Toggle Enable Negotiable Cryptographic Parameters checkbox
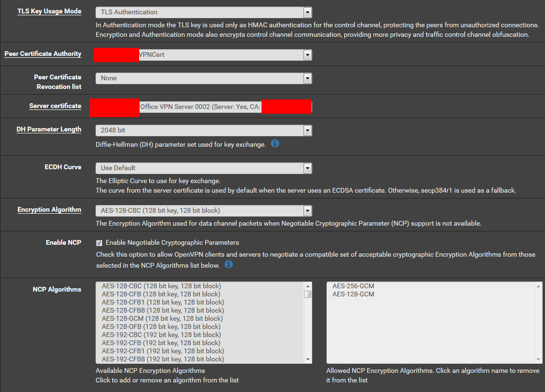 click(x=99, y=243)
